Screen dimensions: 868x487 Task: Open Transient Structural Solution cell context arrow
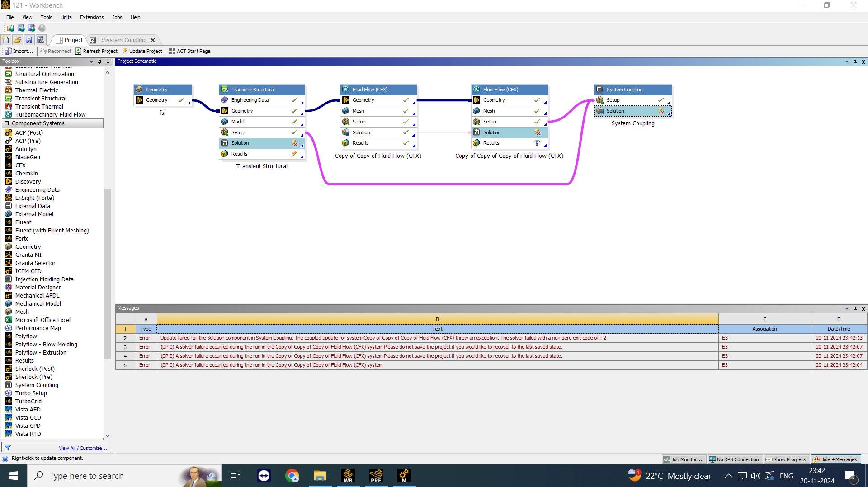302,146
